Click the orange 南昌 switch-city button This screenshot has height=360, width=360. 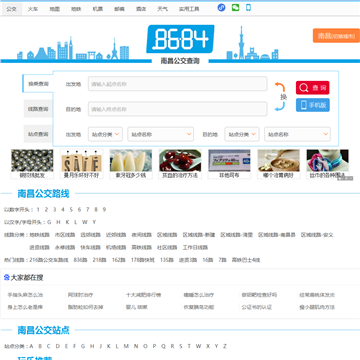336,36
